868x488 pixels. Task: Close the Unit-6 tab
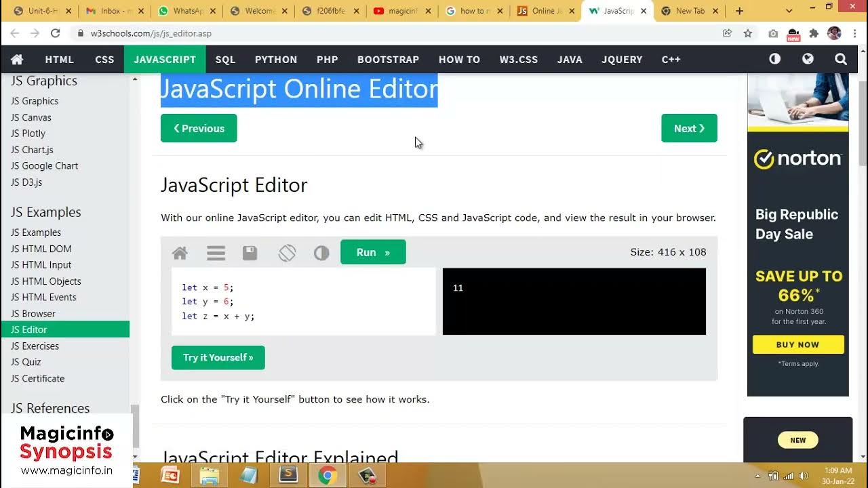[68, 11]
